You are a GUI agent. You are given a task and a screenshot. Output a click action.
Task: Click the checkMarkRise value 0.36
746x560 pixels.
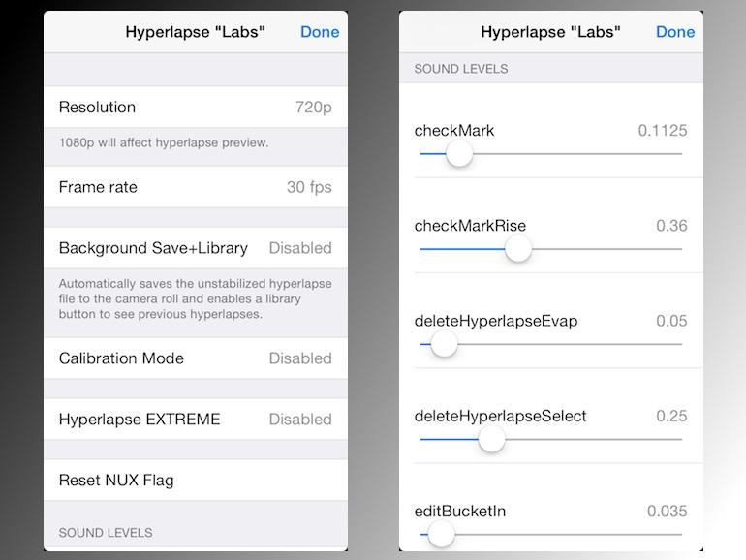point(671,226)
